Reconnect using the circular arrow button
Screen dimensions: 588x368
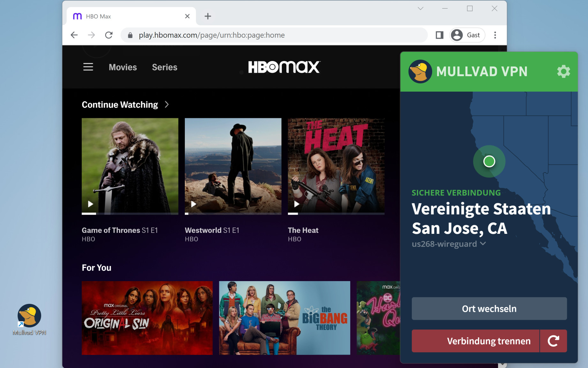click(553, 341)
